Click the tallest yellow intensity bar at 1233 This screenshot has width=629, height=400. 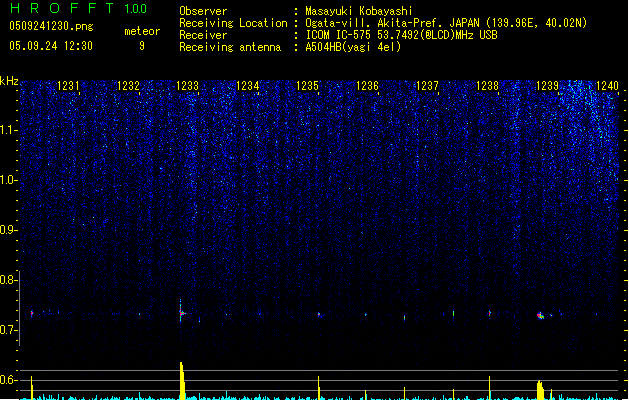coord(182,381)
